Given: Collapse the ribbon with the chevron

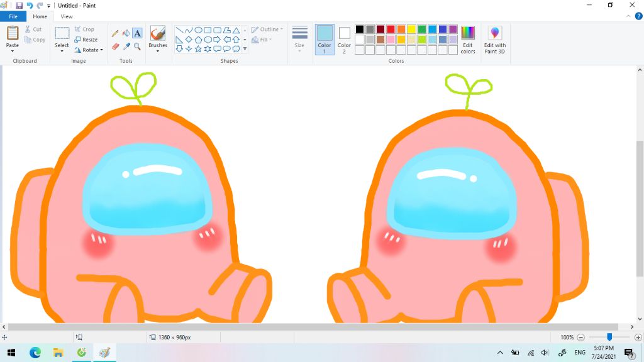Looking at the screenshot, I should point(628,16).
